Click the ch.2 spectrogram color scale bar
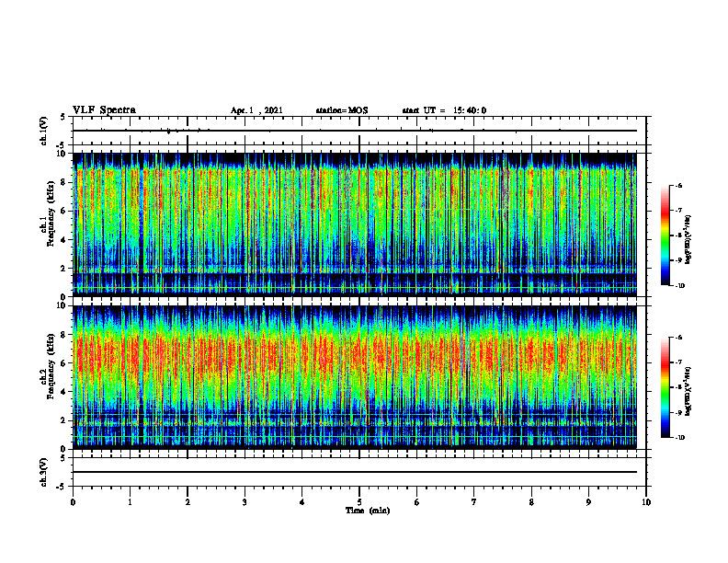This screenshot has width=728, height=563. point(665,387)
